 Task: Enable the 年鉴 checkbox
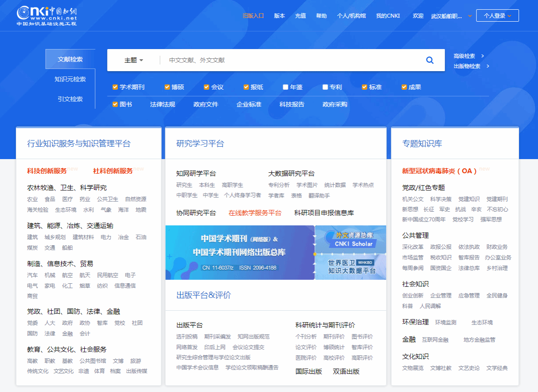(286, 87)
